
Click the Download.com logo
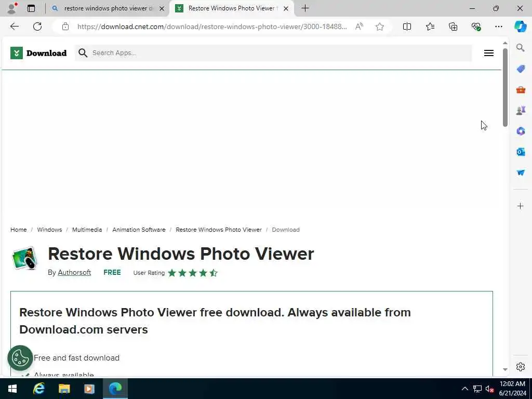(x=38, y=53)
